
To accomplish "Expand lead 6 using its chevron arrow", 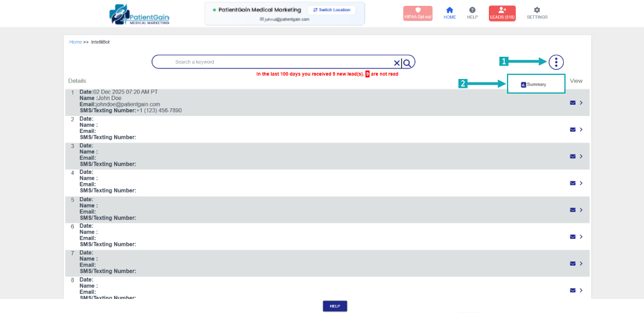I will [x=581, y=237].
